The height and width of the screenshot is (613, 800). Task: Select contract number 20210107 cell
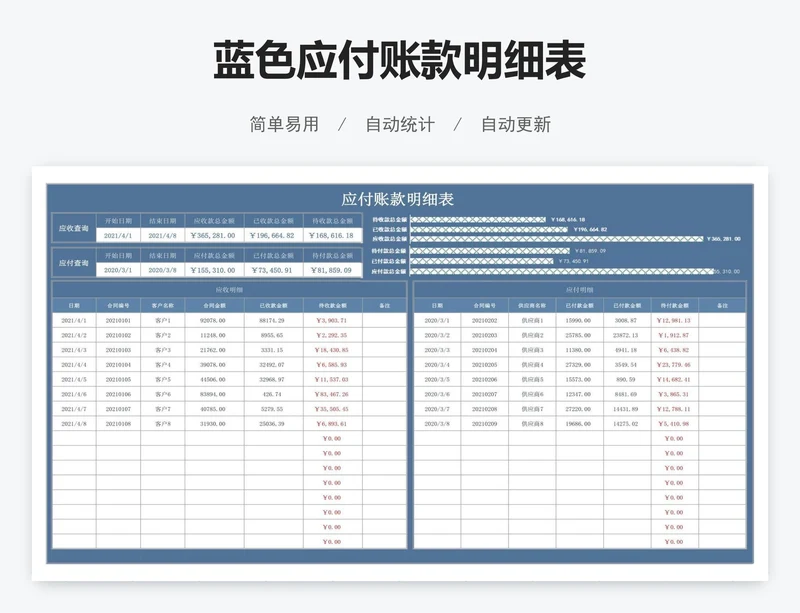[x=118, y=409]
